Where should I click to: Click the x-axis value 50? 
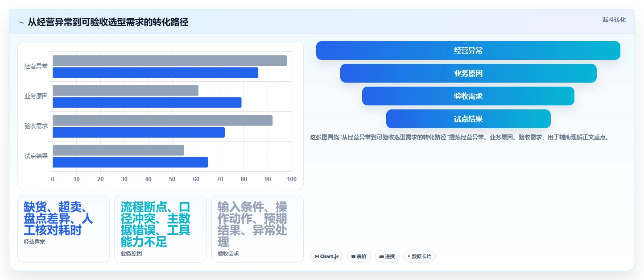click(x=172, y=180)
